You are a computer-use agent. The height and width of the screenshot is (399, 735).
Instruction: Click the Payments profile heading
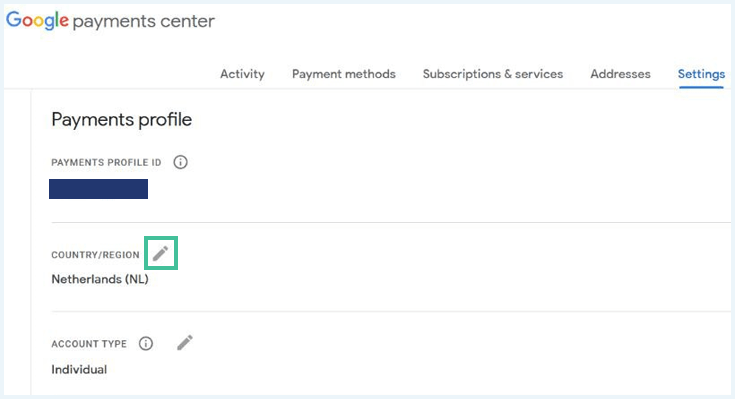pos(121,120)
